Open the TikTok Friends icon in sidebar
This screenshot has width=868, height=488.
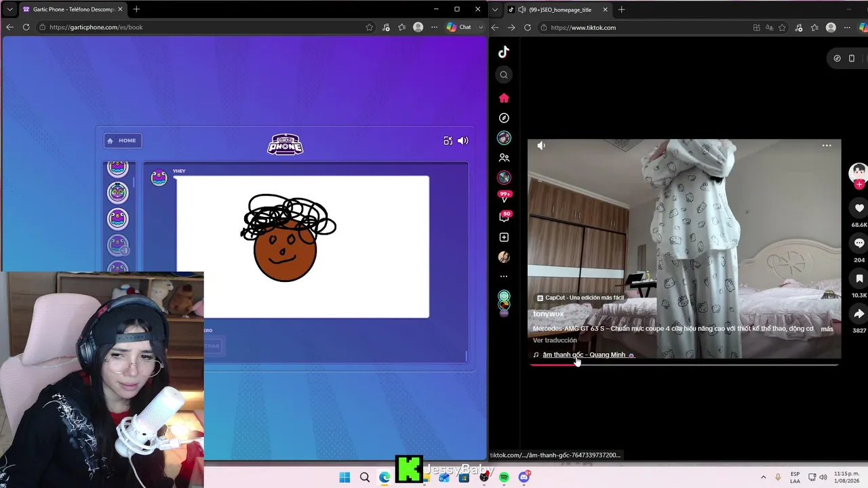504,158
